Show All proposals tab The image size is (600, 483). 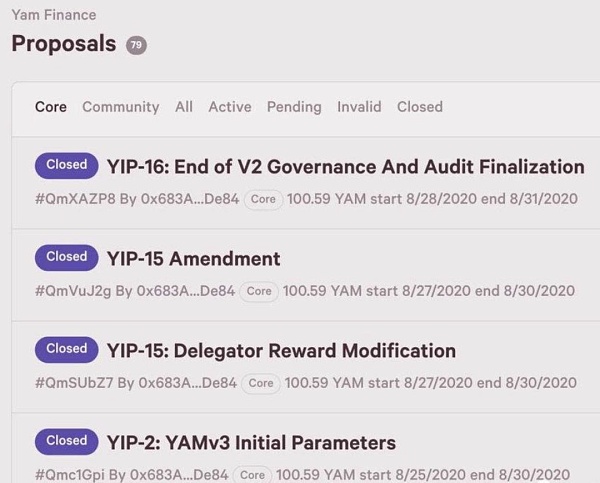coord(184,107)
